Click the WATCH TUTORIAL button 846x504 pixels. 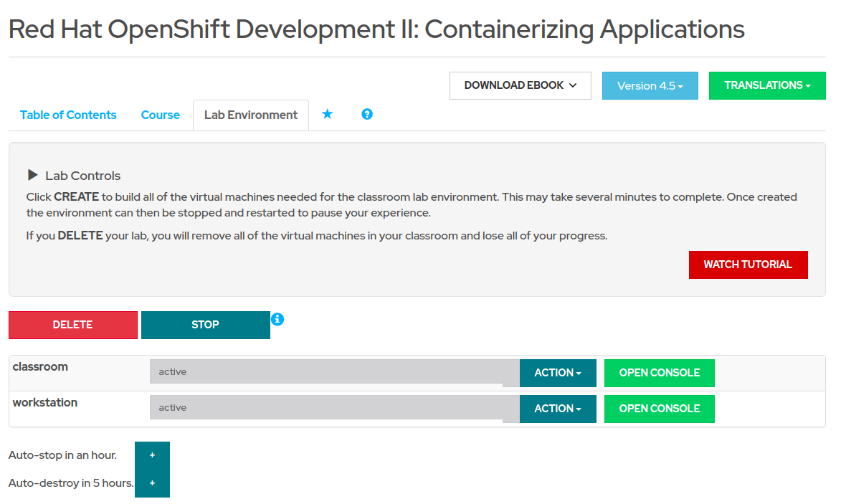click(747, 265)
